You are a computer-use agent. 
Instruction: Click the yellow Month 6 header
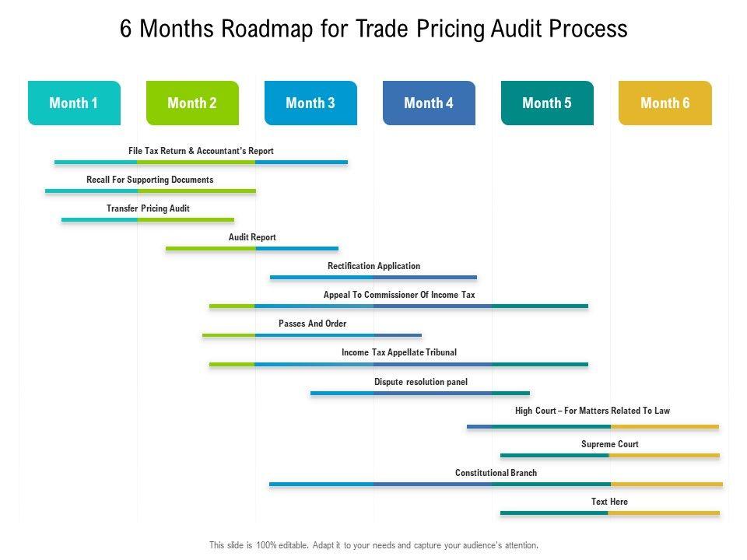point(665,103)
